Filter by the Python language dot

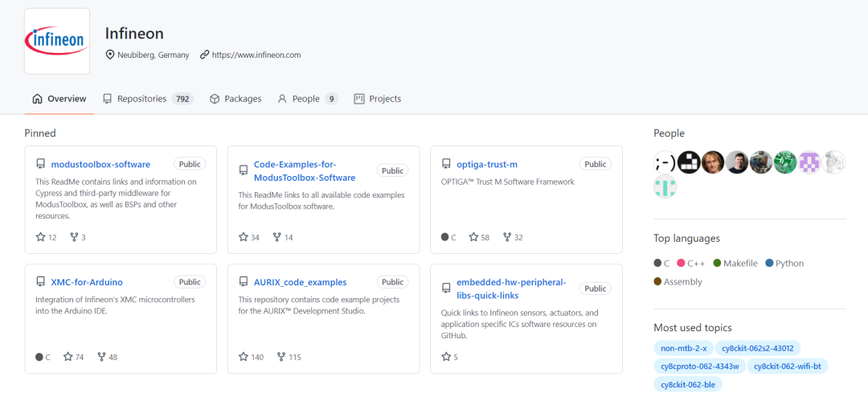(769, 264)
